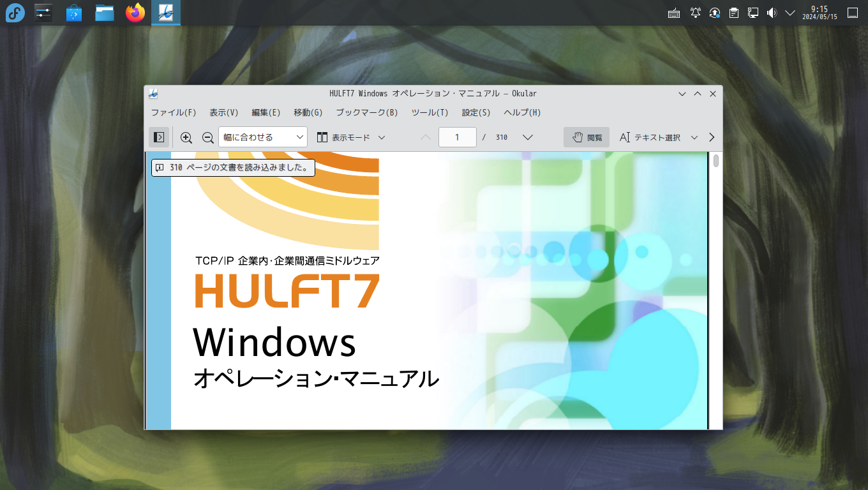
Task: Click the document vertical scrollbar handle
Action: (716, 161)
